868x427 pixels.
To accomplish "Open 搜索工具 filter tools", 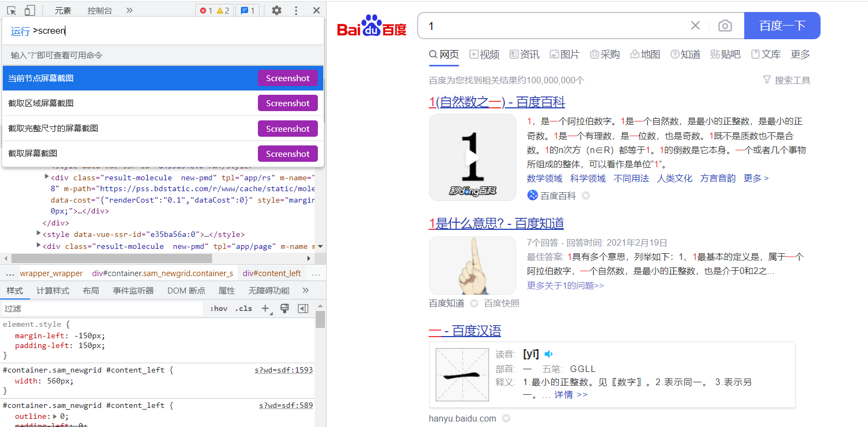I will point(786,81).
